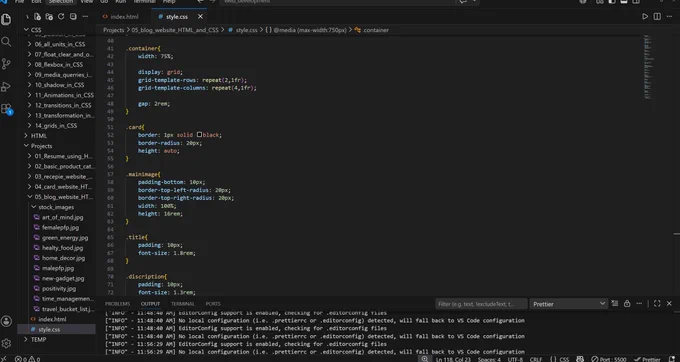Click the zoom icon in status bar
This screenshot has height=362, width=680.
point(424,359)
